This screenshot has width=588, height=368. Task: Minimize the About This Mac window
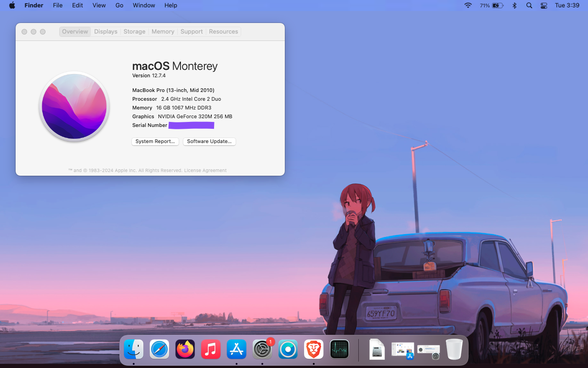(x=34, y=32)
